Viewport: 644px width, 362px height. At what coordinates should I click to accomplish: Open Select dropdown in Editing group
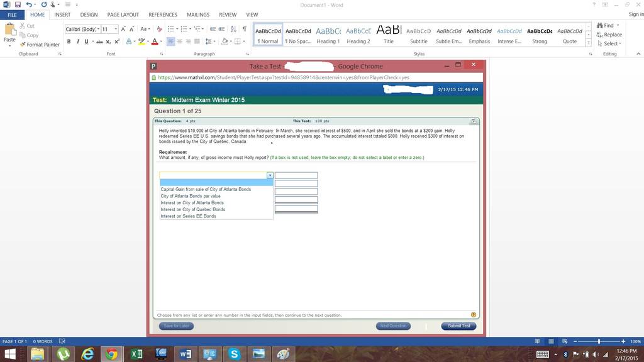[x=609, y=43]
